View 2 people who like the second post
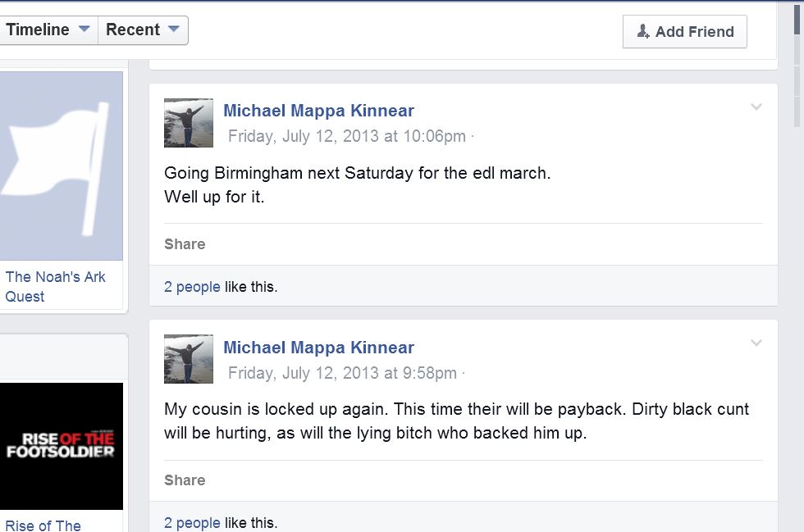The height and width of the screenshot is (532, 804). pyautogui.click(x=192, y=523)
